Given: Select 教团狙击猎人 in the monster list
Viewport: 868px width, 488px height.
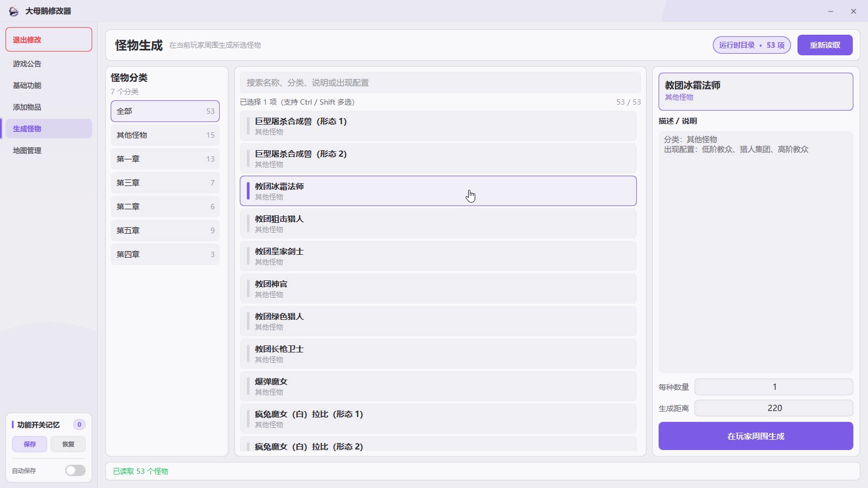Looking at the screenshot, I should [x=438, y=223].
